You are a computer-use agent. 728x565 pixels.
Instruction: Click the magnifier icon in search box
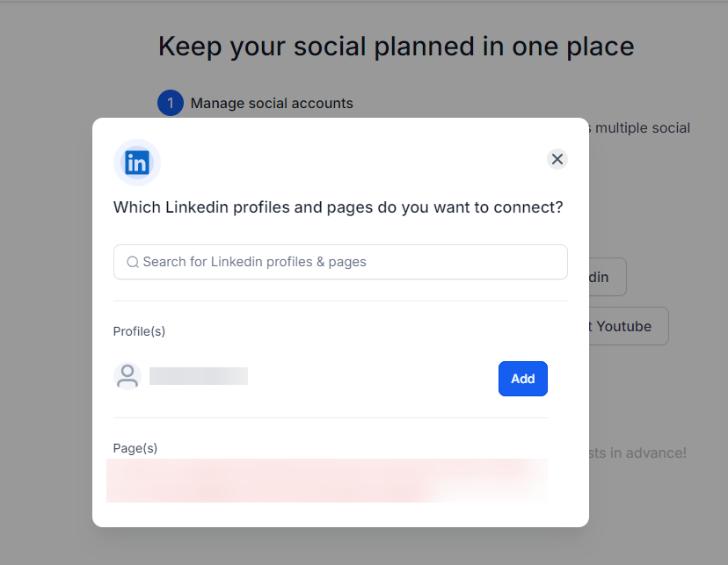pos(133,262)
